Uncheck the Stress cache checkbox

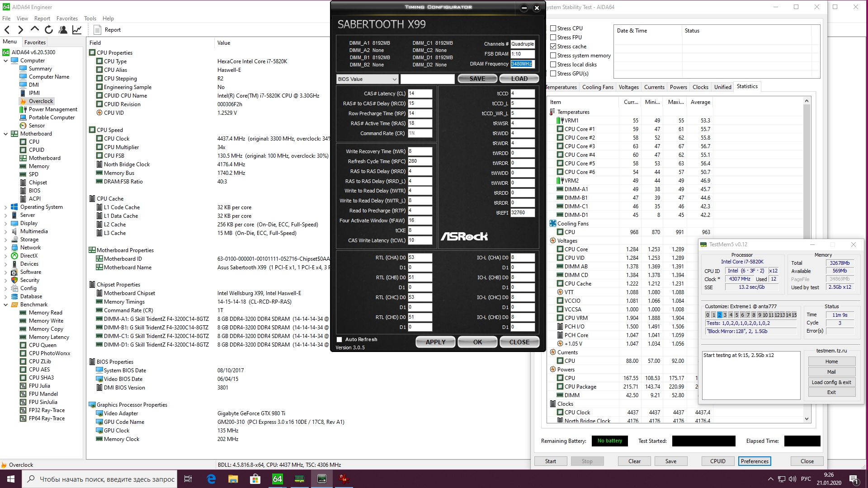pos(553,46)
